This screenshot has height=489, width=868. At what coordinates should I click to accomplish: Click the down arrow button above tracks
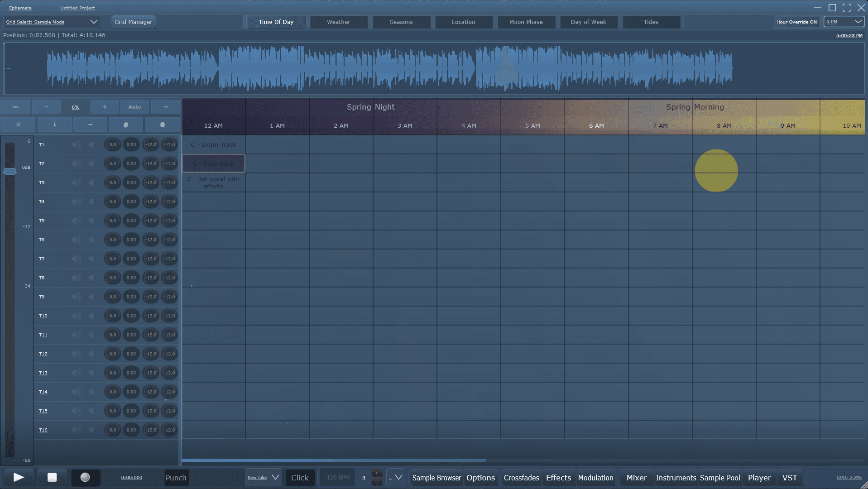click(x=54, y=125)
